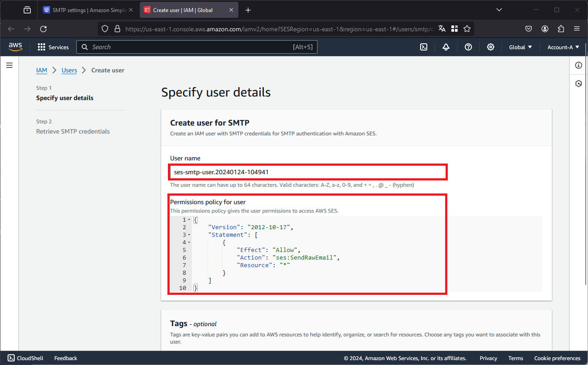This screenshot has width=588, height=365.
Task: Select Step 1 Specify user details
Action: (65, 98)
